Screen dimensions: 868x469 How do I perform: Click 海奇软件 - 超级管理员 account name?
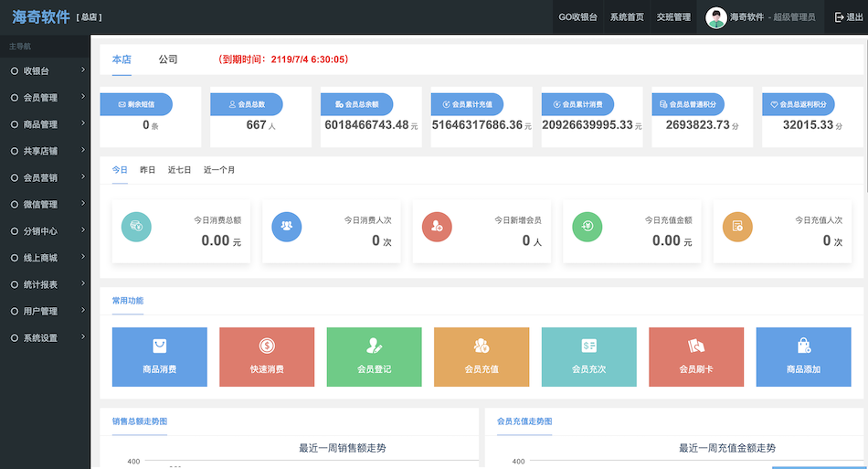[x=773, y=17]
